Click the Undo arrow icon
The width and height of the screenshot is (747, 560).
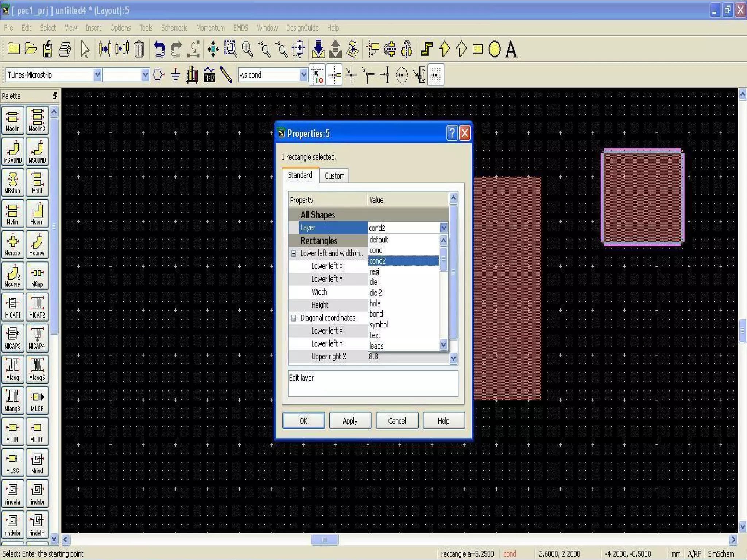point(159,49)
